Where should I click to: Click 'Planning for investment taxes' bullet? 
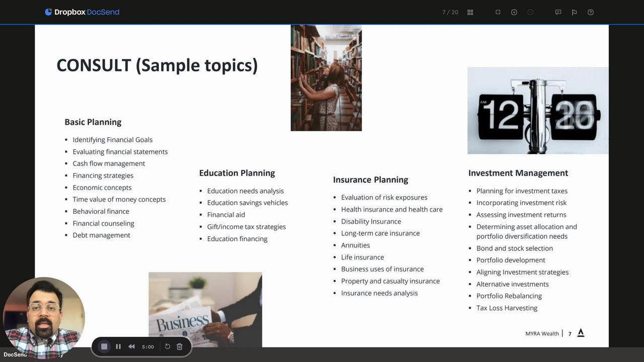(522, 191)
